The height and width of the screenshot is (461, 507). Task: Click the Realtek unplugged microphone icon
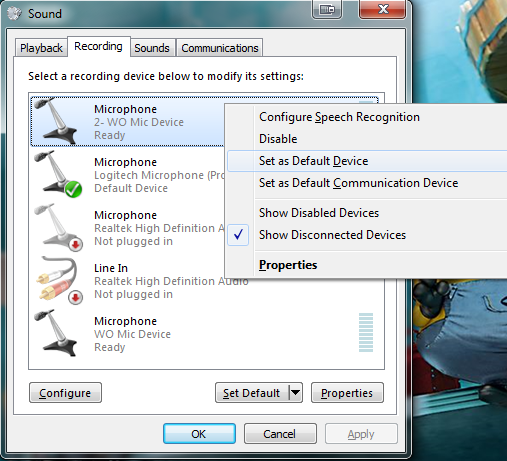(58, 227)
